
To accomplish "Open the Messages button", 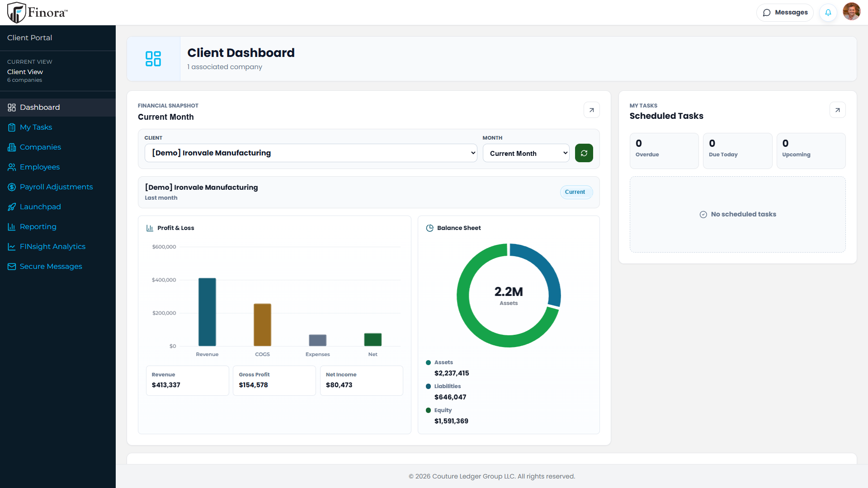I will tap(785, 13).
